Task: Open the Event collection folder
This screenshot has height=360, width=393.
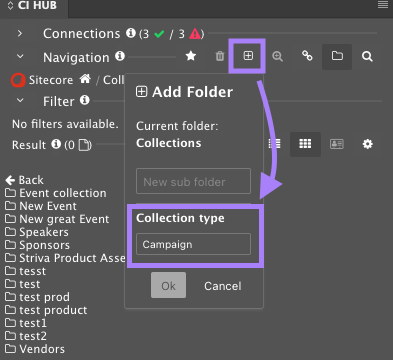Action: click(56, 193)
